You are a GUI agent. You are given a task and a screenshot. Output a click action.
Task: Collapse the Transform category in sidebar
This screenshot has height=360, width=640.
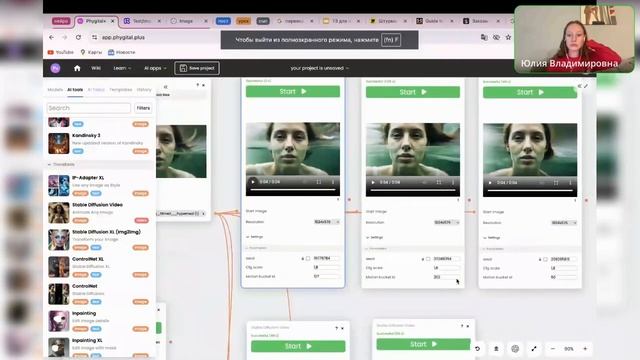click(x=61, y=164)
